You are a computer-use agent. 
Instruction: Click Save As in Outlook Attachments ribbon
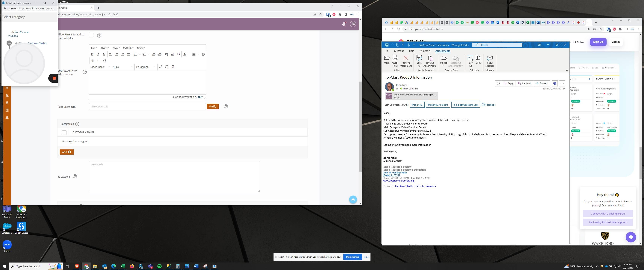pyautogui.click(x=419, y=61)
